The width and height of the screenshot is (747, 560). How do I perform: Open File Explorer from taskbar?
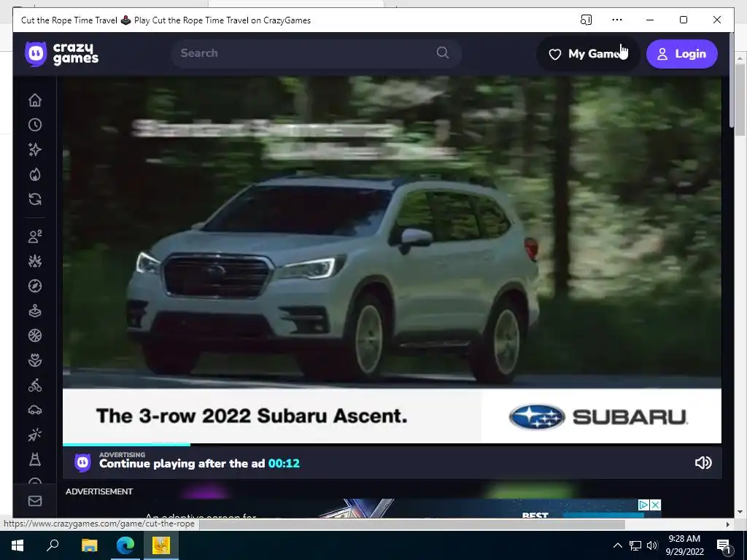tap(89, 545)
